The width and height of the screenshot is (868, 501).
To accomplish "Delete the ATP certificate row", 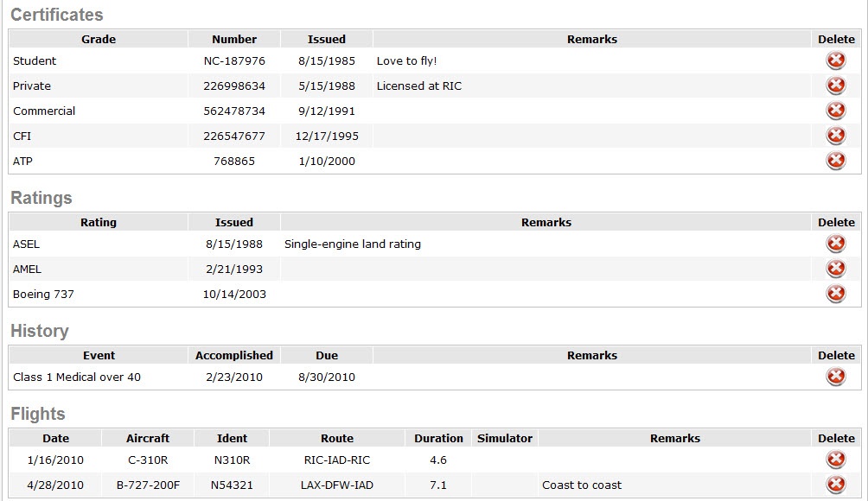I will pos(836,161).
